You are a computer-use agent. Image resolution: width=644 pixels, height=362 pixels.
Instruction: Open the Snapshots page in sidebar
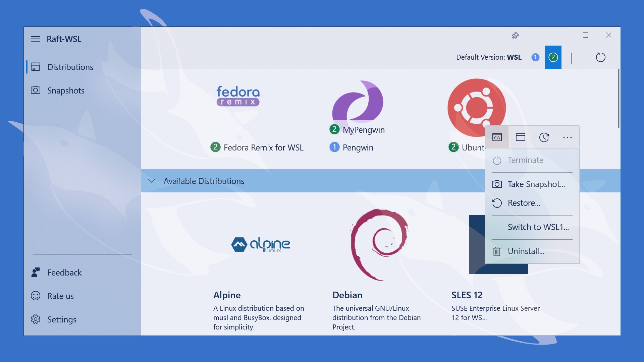point(66,90)
